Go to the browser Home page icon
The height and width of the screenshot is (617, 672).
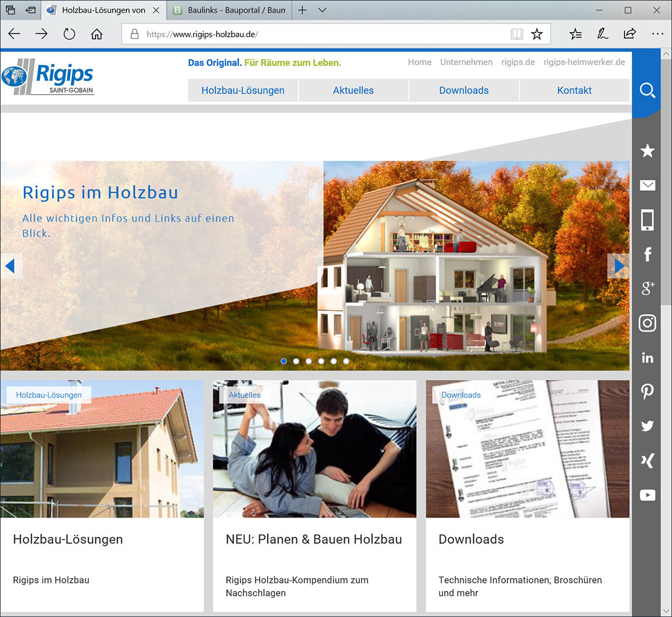point(97,34)
